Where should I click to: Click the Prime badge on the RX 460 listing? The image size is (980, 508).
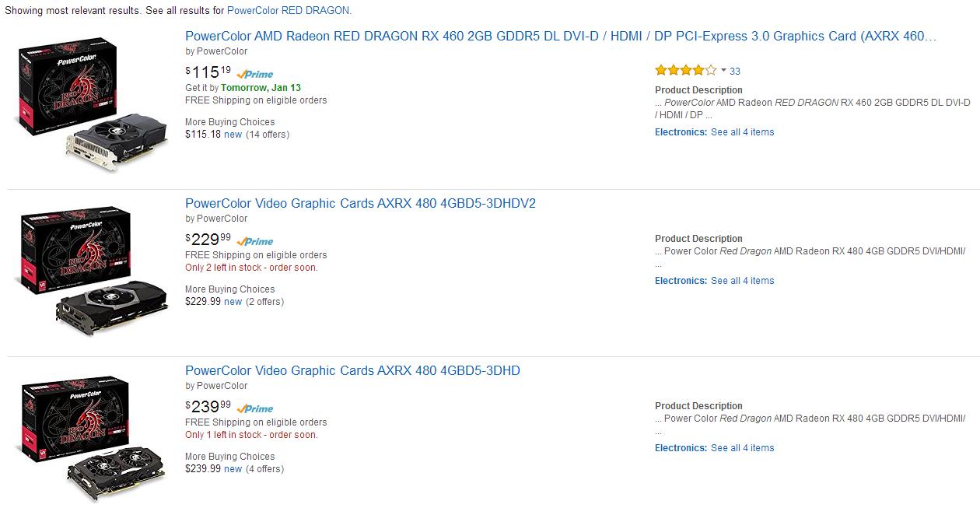(x=255, y=74)
